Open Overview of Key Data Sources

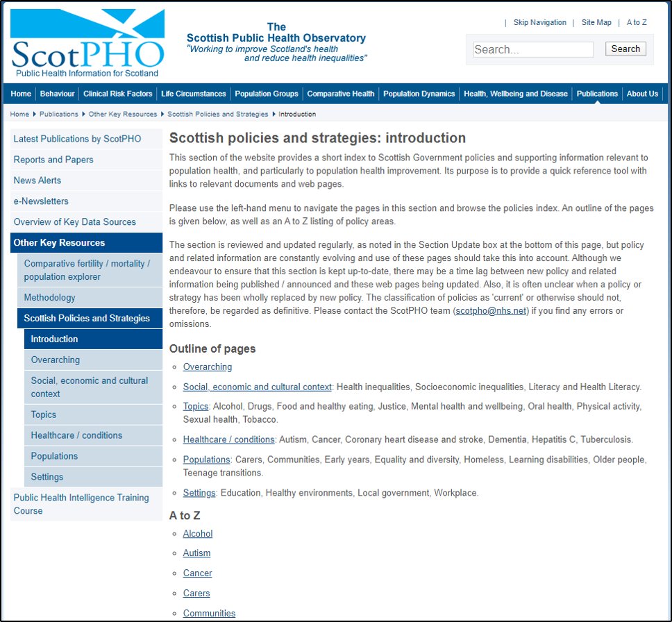(x=86, y=222)
